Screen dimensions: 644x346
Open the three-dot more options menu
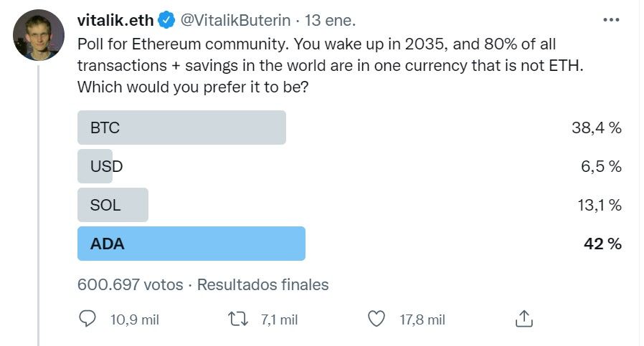611,20
